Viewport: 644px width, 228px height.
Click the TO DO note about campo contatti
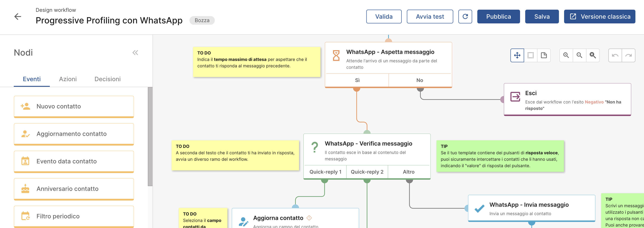(x=203, y=218)
